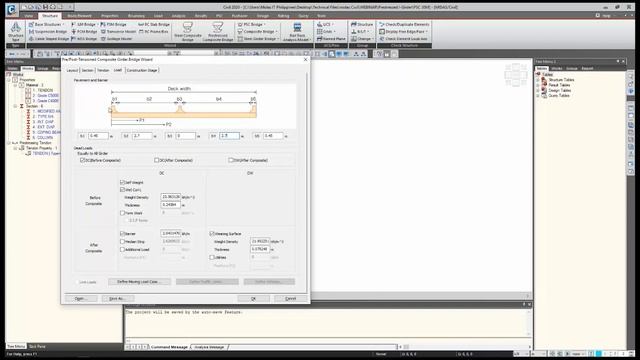Toggle DC(After Composite) checkbox

click(157, 160)
